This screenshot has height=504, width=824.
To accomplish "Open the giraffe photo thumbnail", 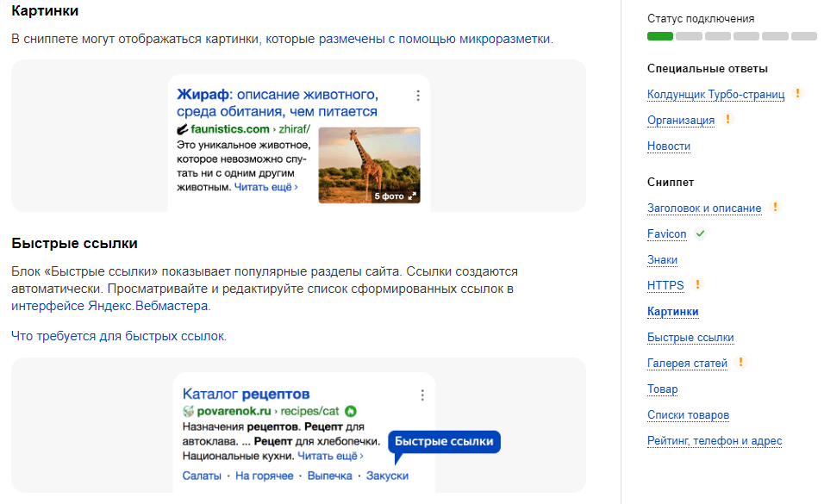I will (369, 165).
